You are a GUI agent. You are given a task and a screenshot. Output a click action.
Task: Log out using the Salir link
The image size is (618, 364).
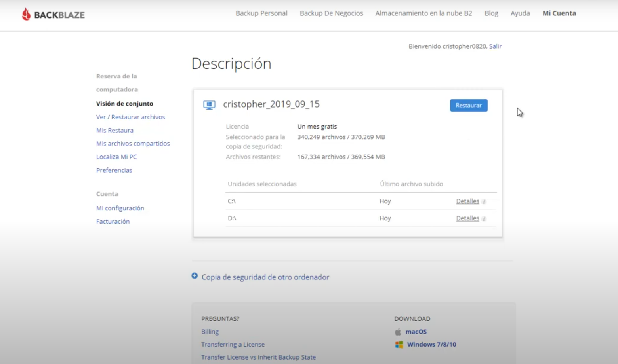495,46
